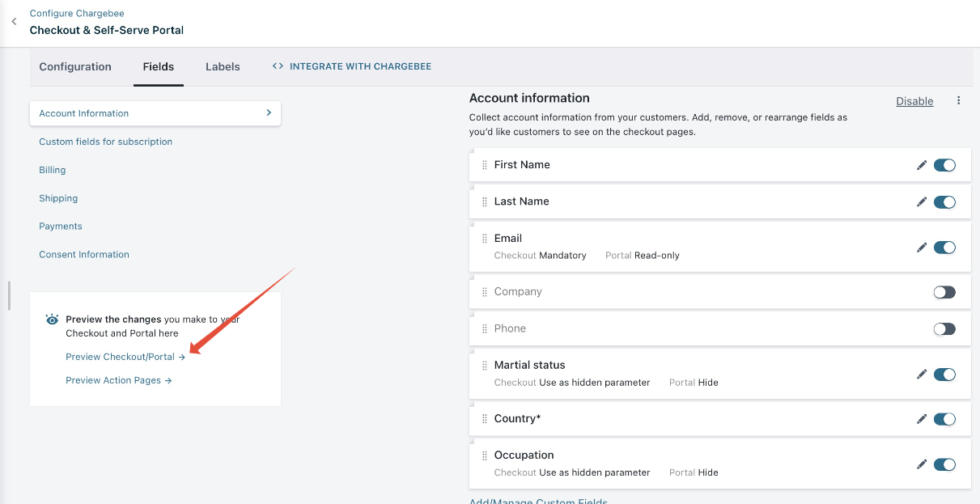Switch to the Configuration tab

click(x=75, y=66)
